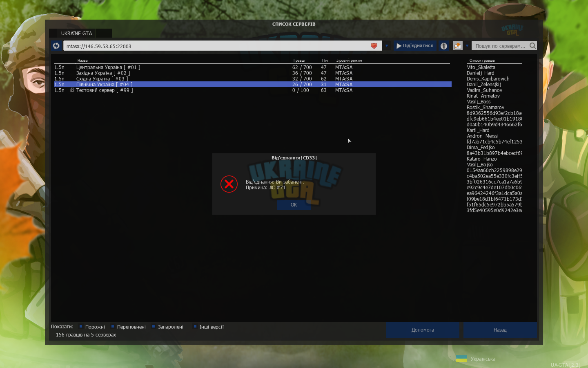Toggle the Запаролені filter checkbox
The height and width of the screenshot is (368, 588).
[x=154, y=326]
